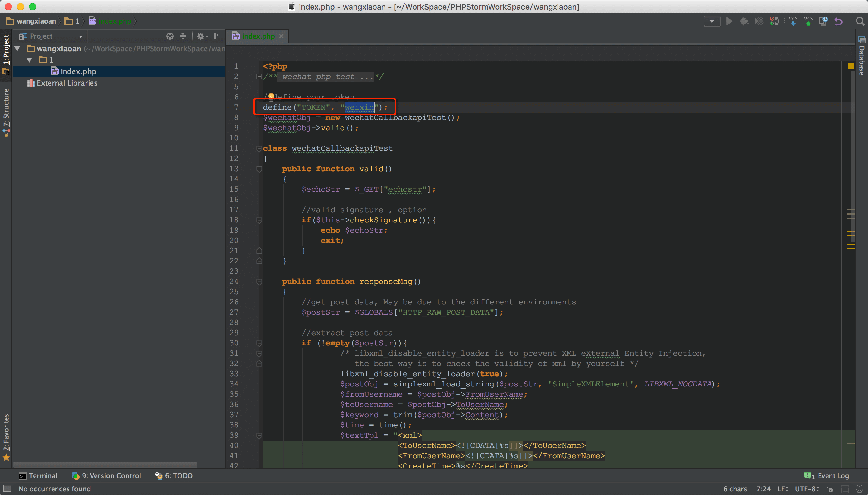
Task: Open the Structure tool window tab
Action: 6,112
